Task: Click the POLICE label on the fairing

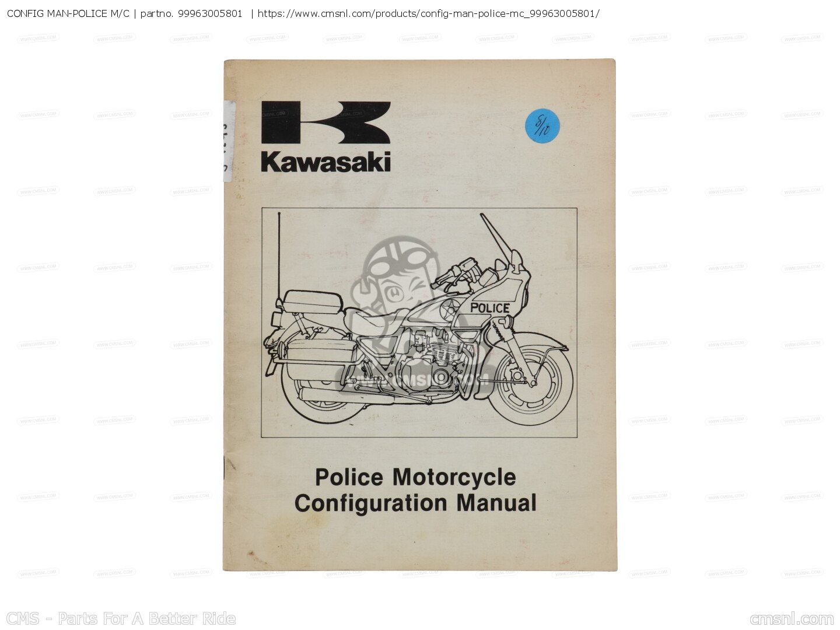Action: [x=489, y=308]
